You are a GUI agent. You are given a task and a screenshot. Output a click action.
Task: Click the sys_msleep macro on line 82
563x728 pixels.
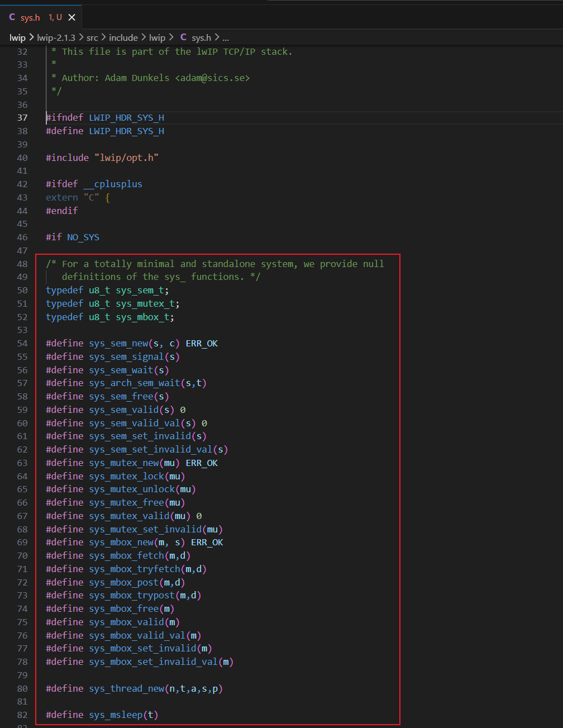[116, 715]
